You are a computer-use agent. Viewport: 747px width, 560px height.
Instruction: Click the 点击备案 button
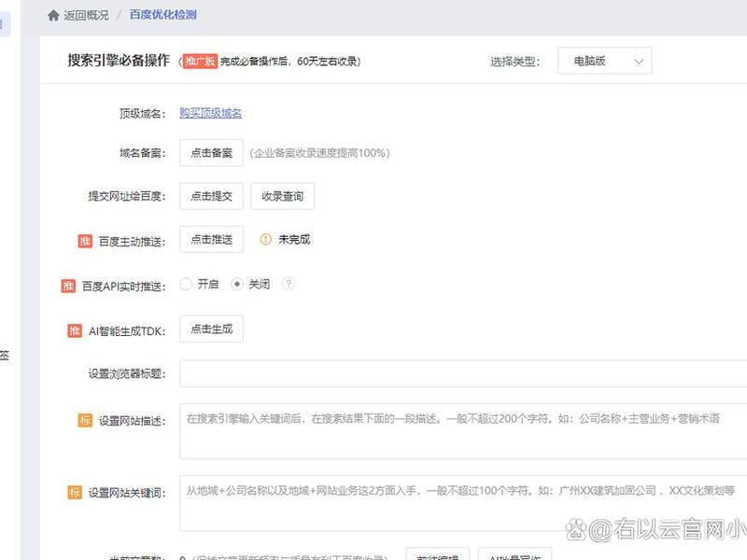coord(212,153)
